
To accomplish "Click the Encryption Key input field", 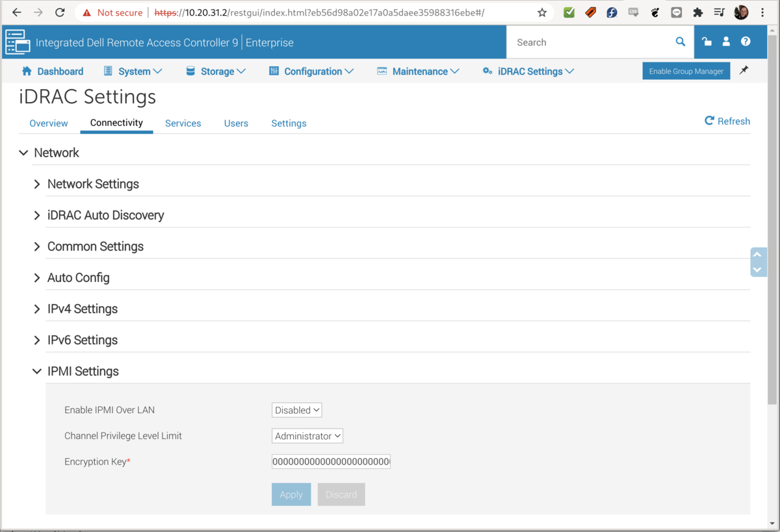I will (x=331, y=462).
